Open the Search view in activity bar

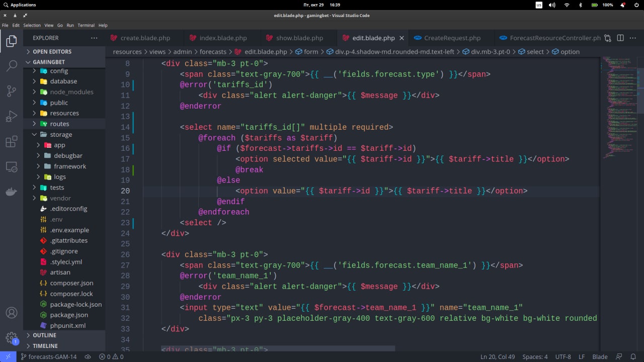pos(11,65)
